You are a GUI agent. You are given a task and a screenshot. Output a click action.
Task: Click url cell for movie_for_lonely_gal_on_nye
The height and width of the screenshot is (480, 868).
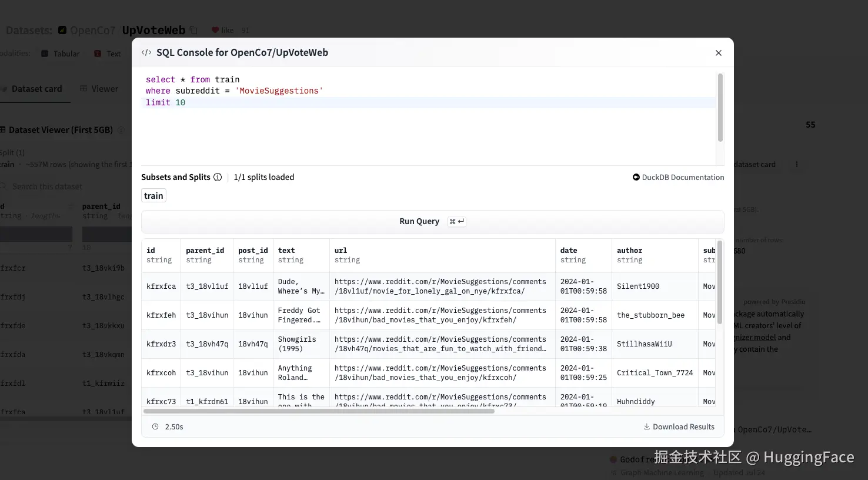click(x=442, y=286)
